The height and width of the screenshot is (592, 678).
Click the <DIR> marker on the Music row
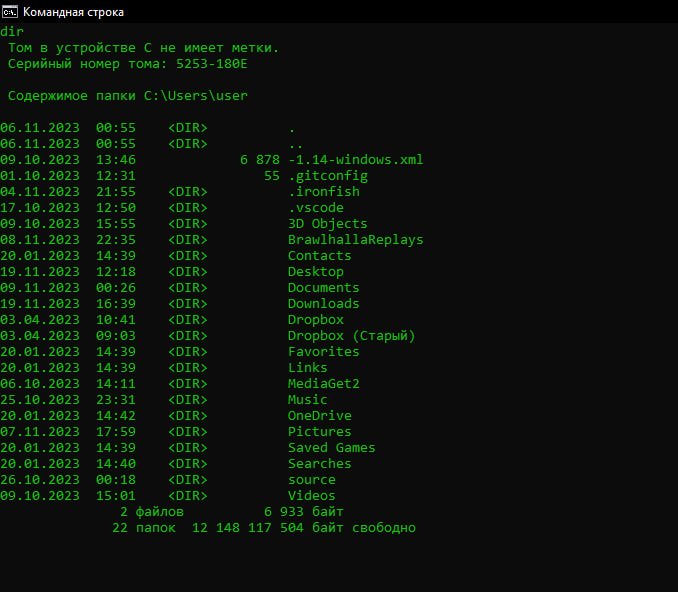188,400
